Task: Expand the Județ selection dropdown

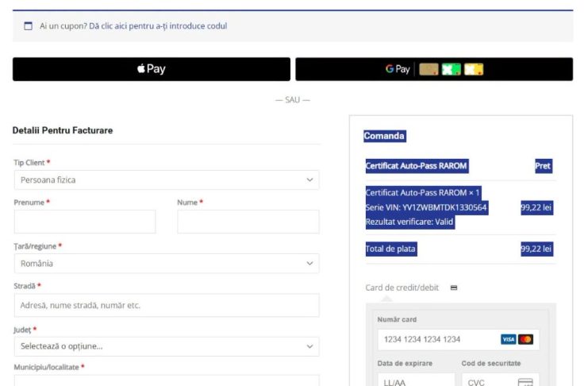Action: (x=167, y=346)
